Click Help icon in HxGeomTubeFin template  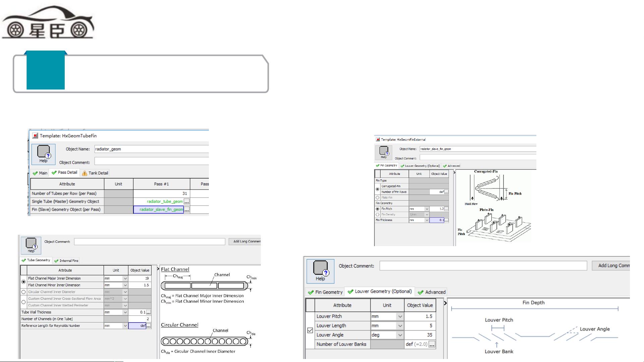click(x=44, y=153)
